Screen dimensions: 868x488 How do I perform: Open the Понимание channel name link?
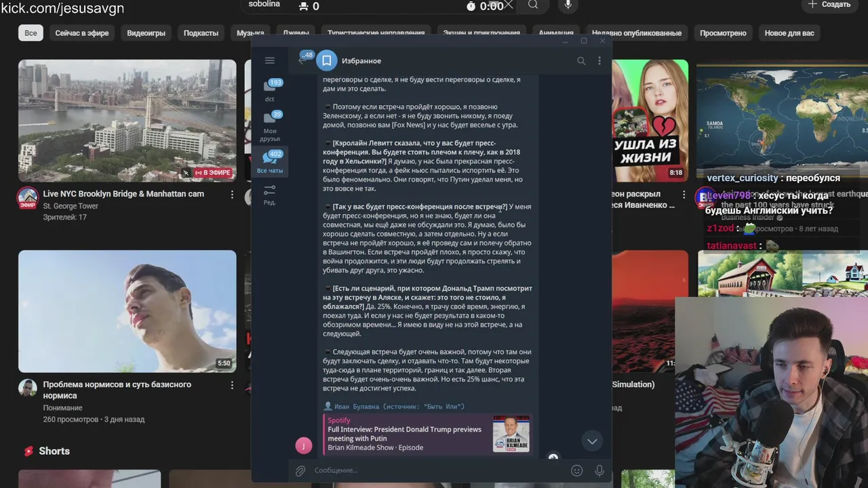click(x=62, y=408)
